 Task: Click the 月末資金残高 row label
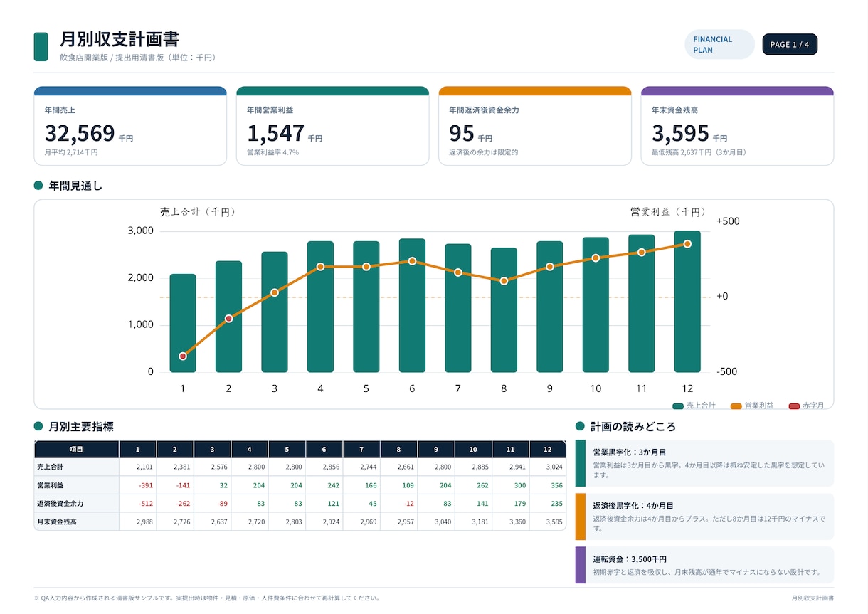57,522
